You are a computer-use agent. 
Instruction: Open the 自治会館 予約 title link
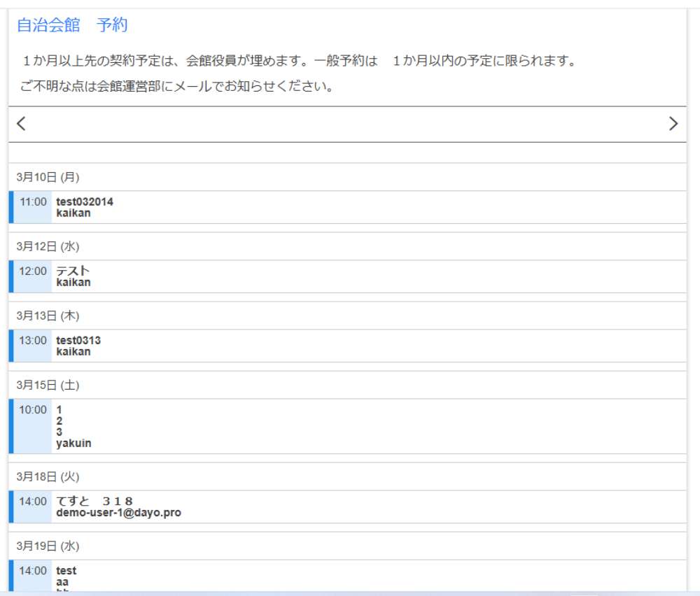(71, 26)
